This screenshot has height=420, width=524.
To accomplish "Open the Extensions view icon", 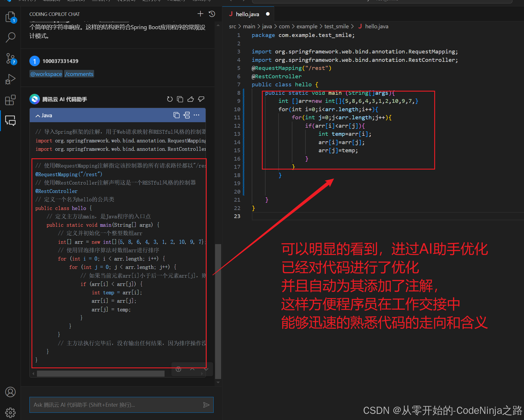I will pos(10,100).
